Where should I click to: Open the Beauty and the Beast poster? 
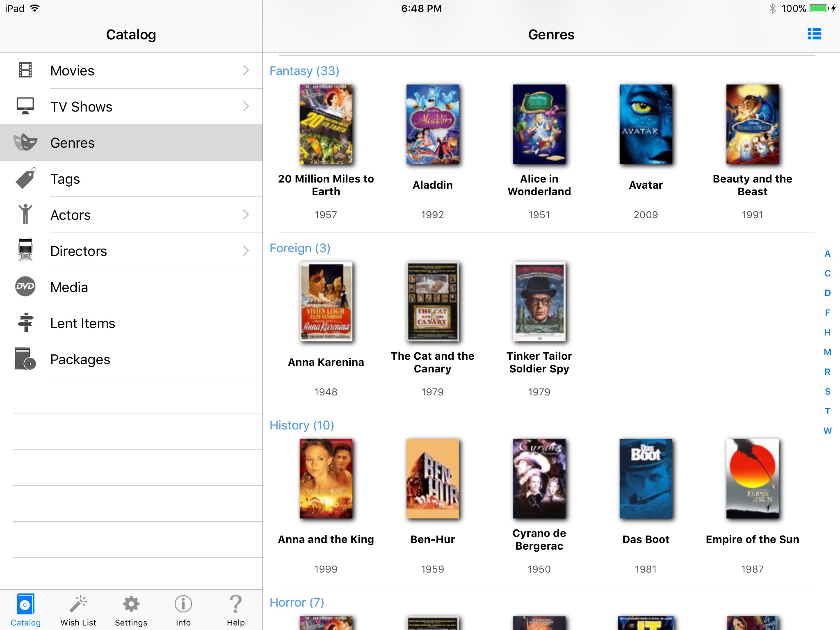coord(753,124)
